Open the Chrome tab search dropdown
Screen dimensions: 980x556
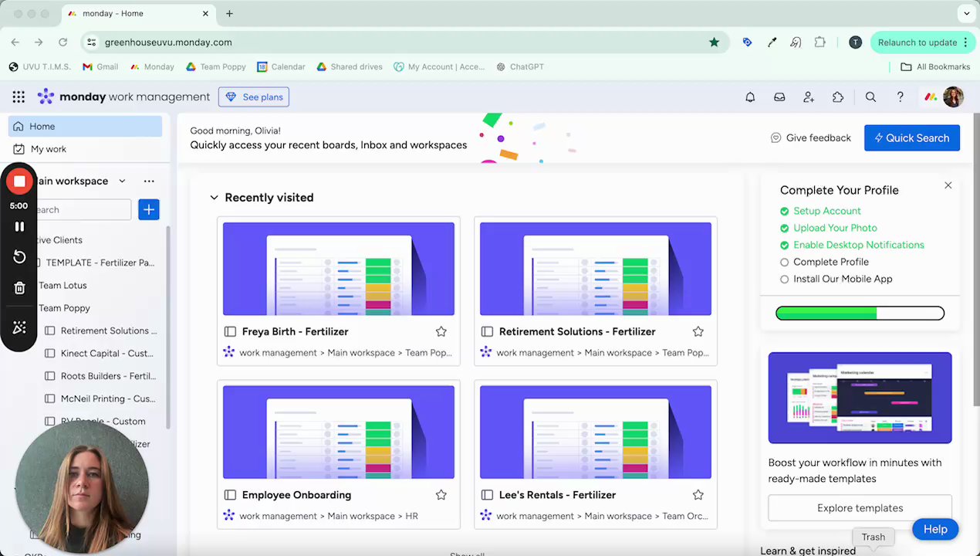tap(966, 14)
